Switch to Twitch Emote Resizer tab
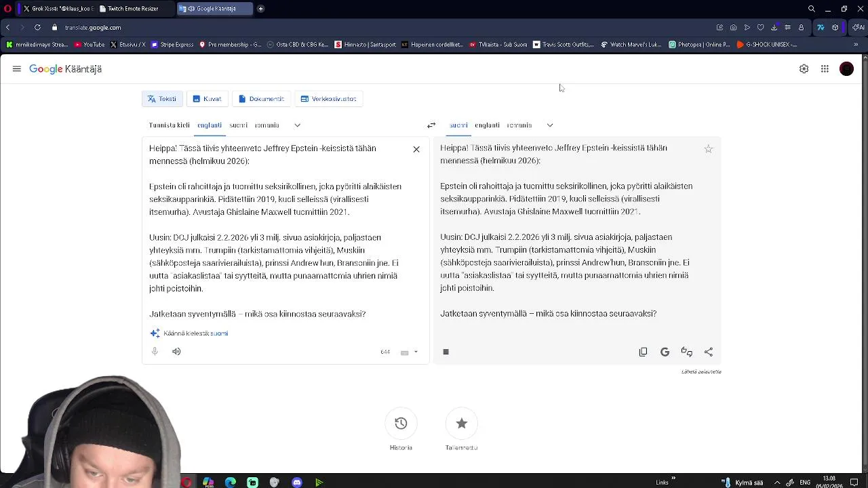This screenshot has width=868, height=488. tap(134, 9)
